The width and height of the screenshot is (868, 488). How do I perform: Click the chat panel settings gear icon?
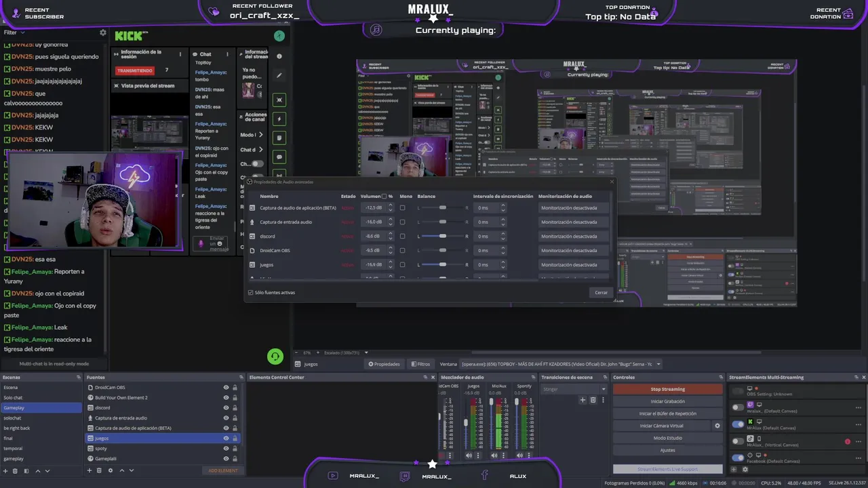[103, 33]
